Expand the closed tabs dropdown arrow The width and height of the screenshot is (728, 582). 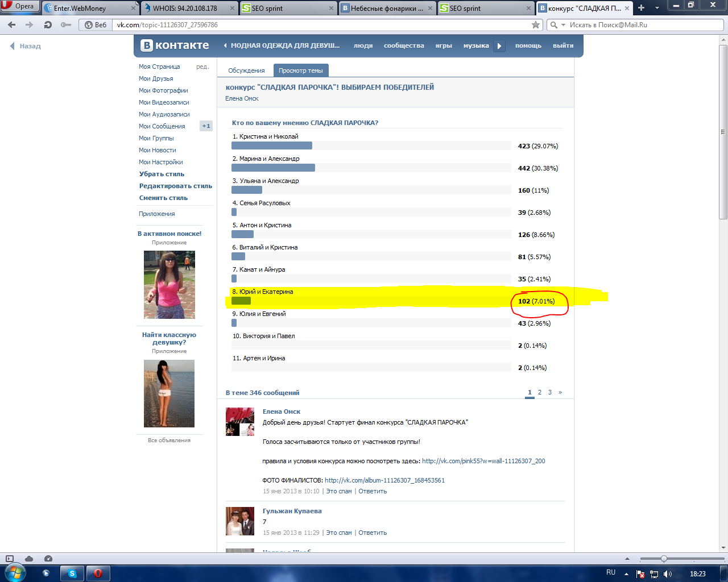click(x=657, y=8)
